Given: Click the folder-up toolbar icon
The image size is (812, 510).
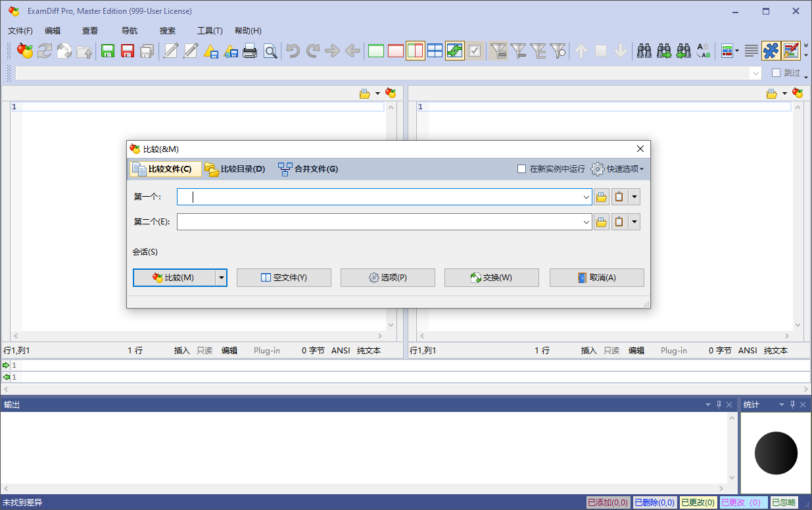Looking at the screenshot, I should click(x=84, y=51).
